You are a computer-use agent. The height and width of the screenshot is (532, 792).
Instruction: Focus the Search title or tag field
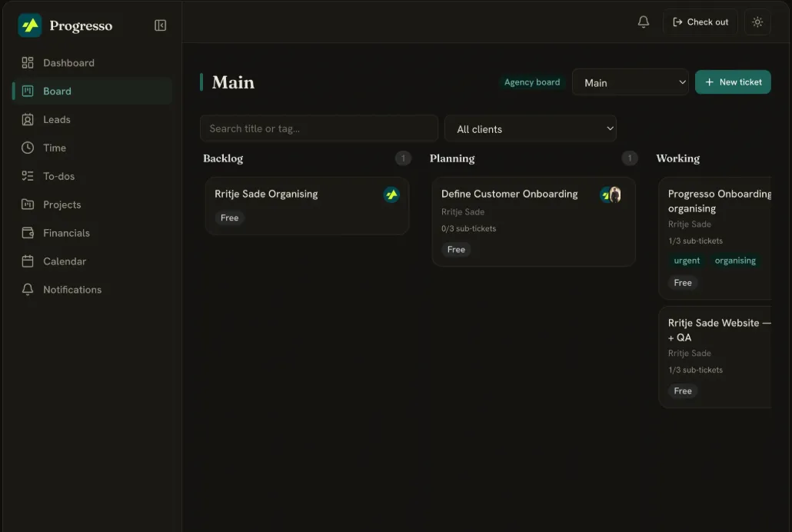click(x=318, y=128)
